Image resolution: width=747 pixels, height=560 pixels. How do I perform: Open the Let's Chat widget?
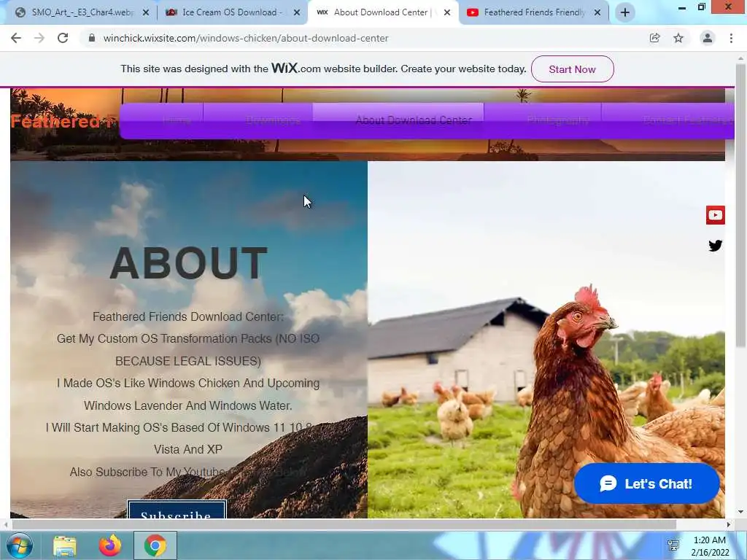pyautogui.click(x=646, y=484)
